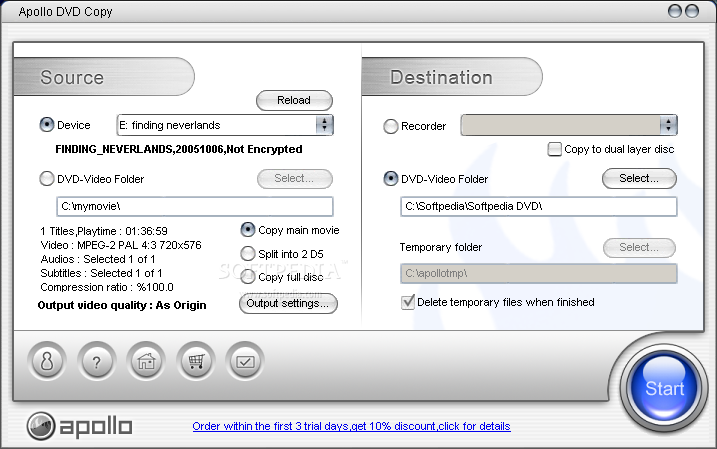Viewport: 717px width, 449px height.
Task: Click the Output video quality : As Origin text
Action: [122, 305]
